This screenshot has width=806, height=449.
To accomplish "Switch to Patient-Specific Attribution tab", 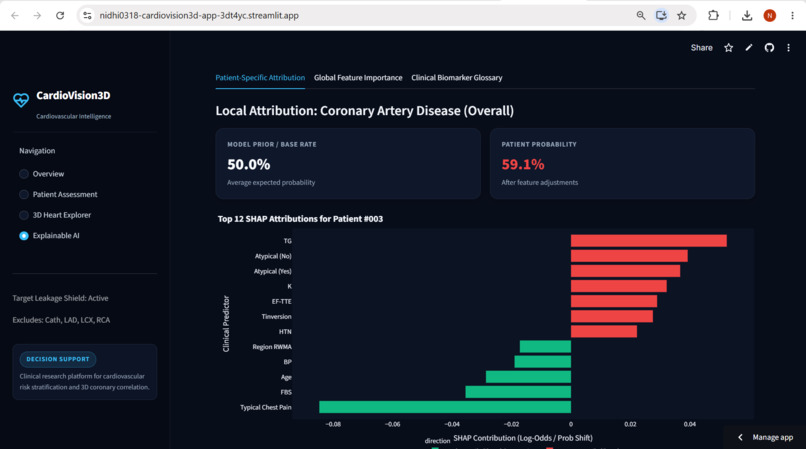I will pos(260,78).
